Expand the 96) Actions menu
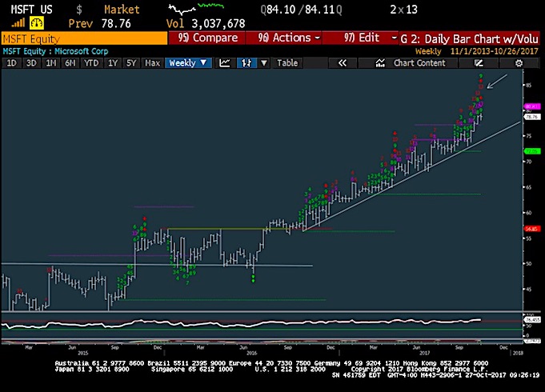This screenshot has width=545, height=392. tap(284, 38)
